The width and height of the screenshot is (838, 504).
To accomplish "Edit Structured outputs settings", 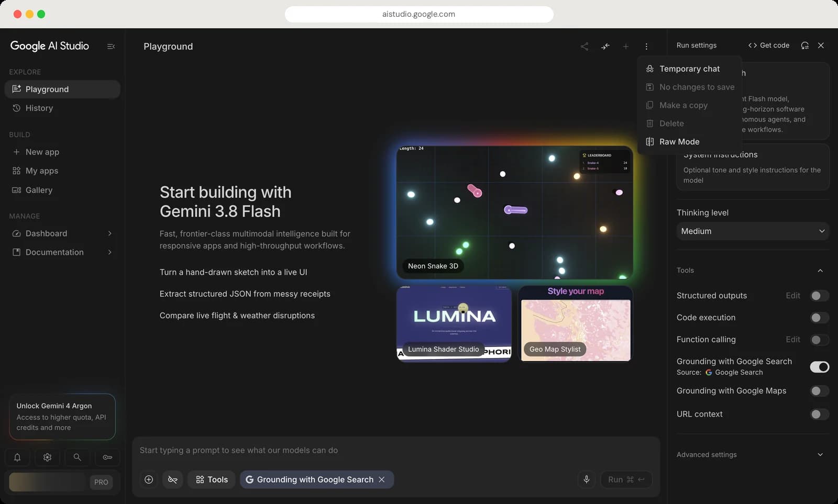I will coord(793,296).
